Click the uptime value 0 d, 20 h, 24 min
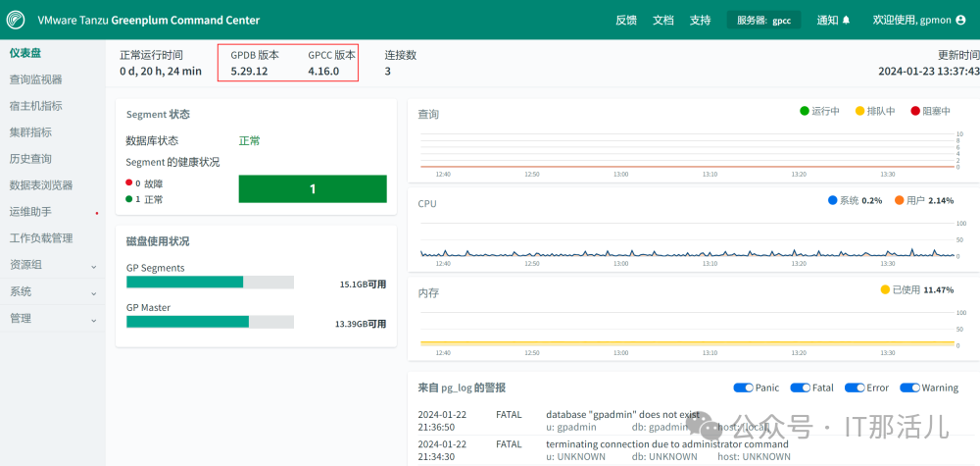Screen dimensions: 980x466 (161, 71)
